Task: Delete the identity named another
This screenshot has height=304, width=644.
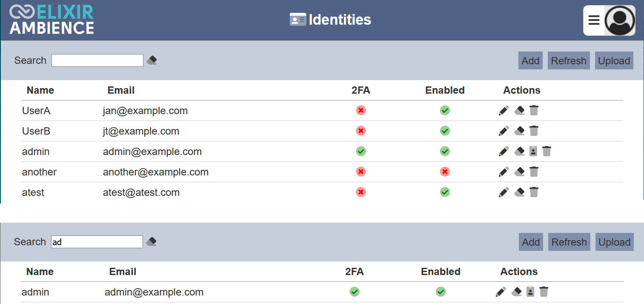Action: (534, 172)
